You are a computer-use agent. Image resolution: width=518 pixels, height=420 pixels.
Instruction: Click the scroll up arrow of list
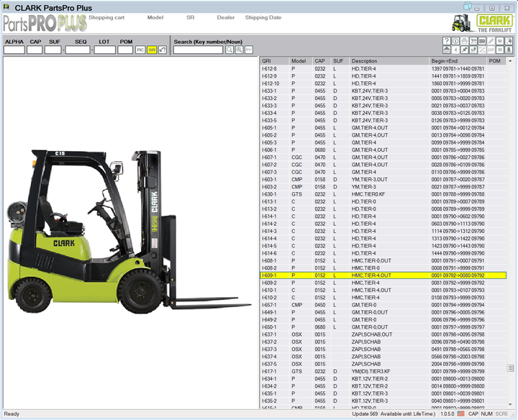pyautogui.click(x=510, y=60)
